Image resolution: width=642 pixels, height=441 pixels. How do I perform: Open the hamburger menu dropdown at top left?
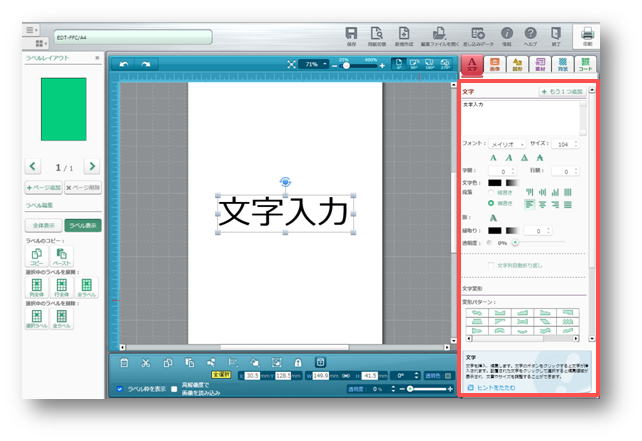(32, 30)
